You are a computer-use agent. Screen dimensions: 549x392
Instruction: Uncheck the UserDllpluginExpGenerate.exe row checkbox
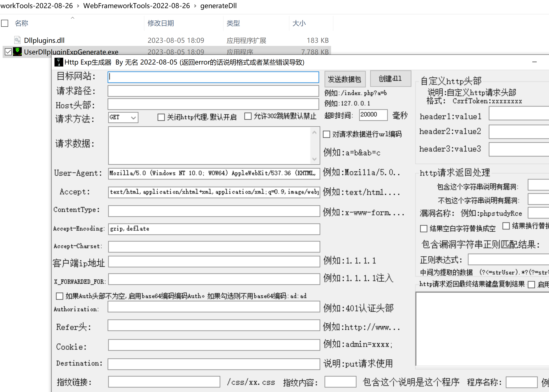click(8, 52)
